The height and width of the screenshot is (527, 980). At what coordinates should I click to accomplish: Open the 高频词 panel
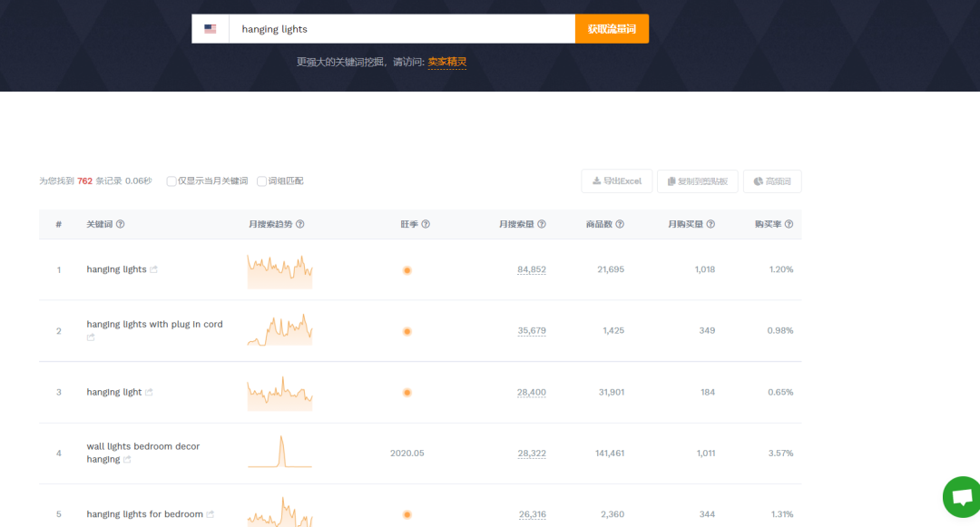click(x=772, y=181)
